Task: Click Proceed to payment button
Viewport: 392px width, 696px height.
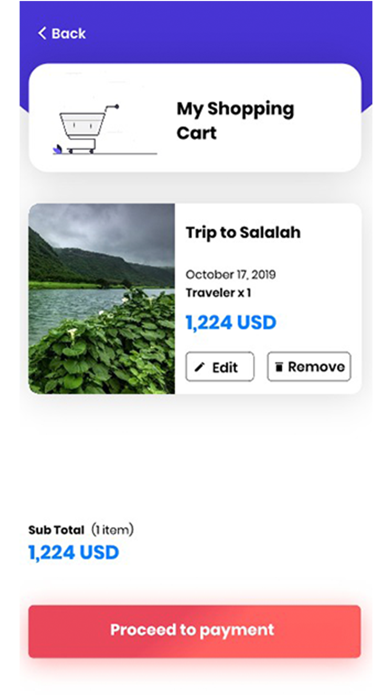Action: point(194,631)
